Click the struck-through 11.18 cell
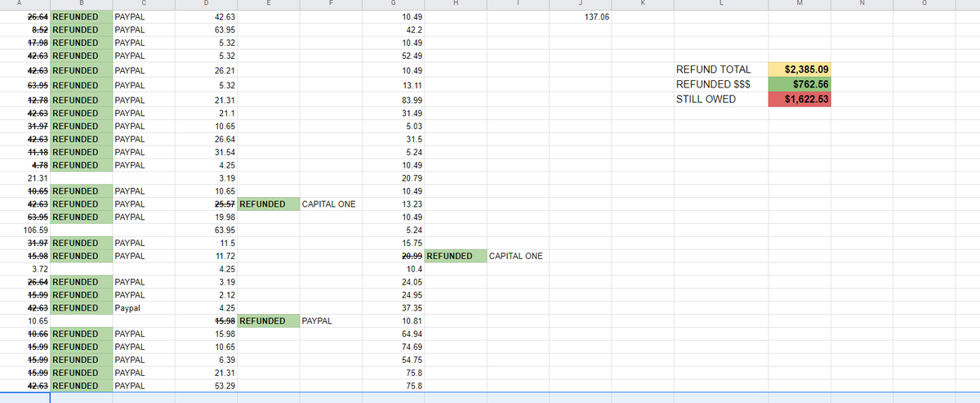Viewport: 980px width, 403px height. click(24, 151)
